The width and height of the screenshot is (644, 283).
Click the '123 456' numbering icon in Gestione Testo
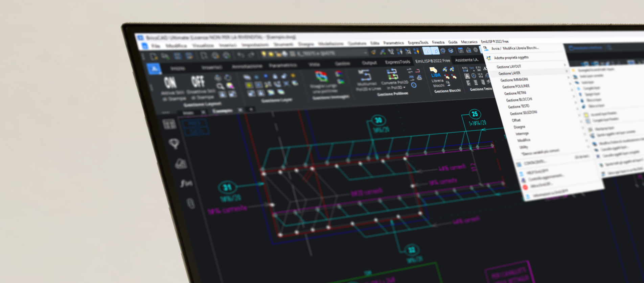coord(480,75)
